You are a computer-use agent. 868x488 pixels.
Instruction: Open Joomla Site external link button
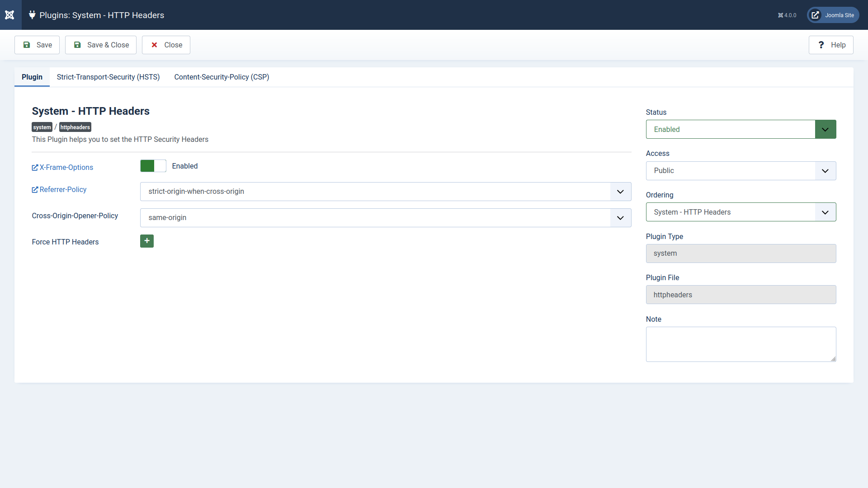(833, 15)
